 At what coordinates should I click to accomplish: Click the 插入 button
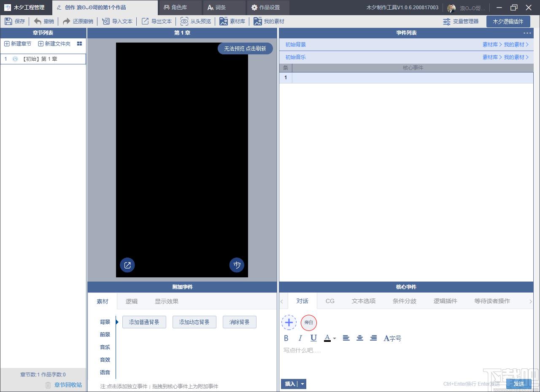tap(290, 384)
